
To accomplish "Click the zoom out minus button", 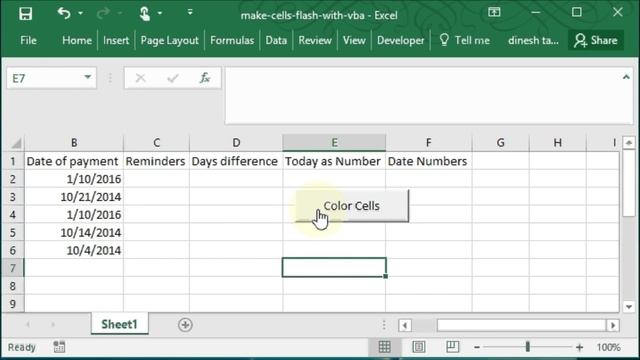I will point(477,347).
